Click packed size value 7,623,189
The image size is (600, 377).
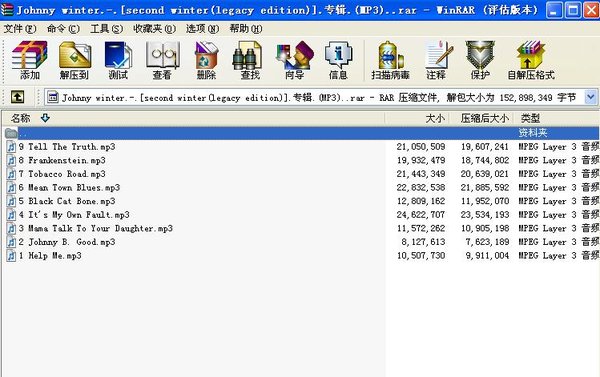[x=487, y=242]
